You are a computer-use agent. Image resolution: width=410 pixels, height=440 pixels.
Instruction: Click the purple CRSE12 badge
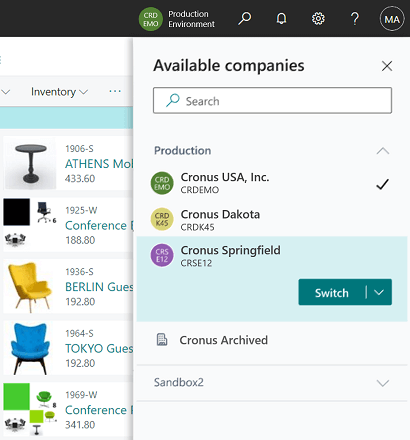pyautogui.click(x=162, y=255)
